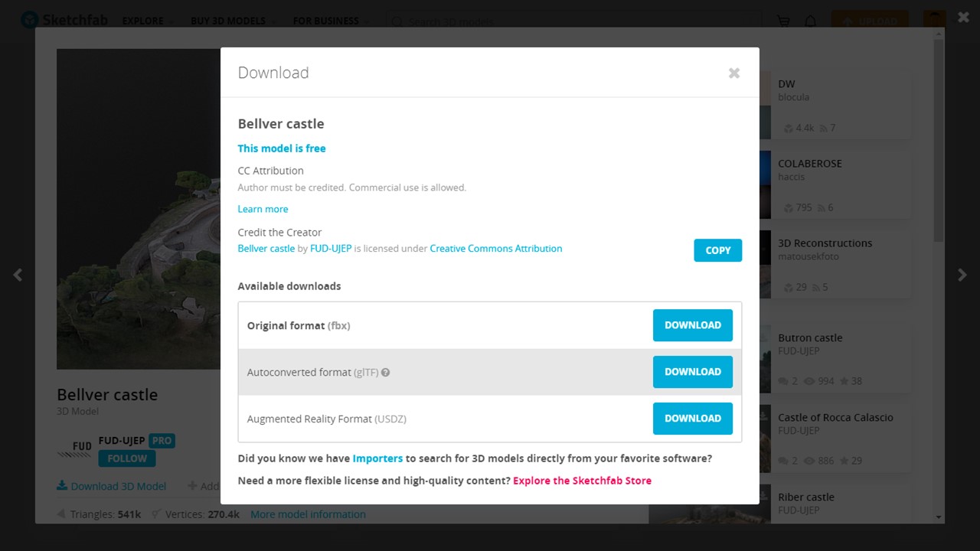Click the help question mark next to glTF

click(x=386, y=373)
